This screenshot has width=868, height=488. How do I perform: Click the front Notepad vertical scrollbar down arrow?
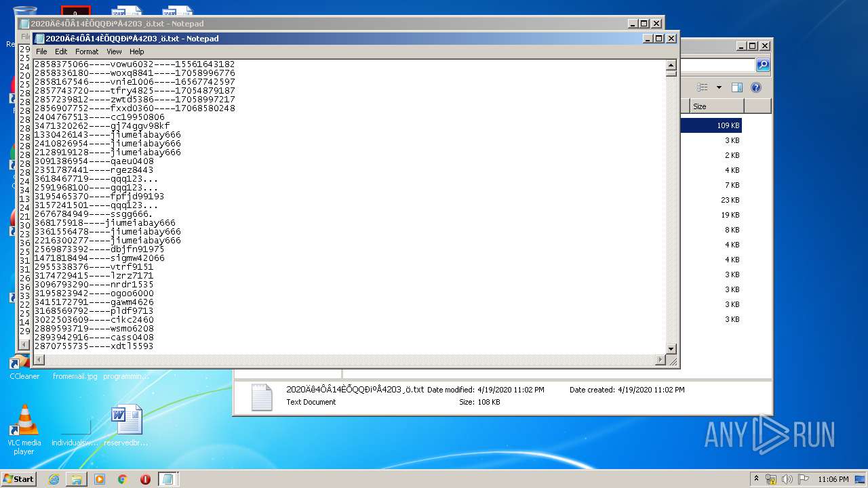coord(671,349)
